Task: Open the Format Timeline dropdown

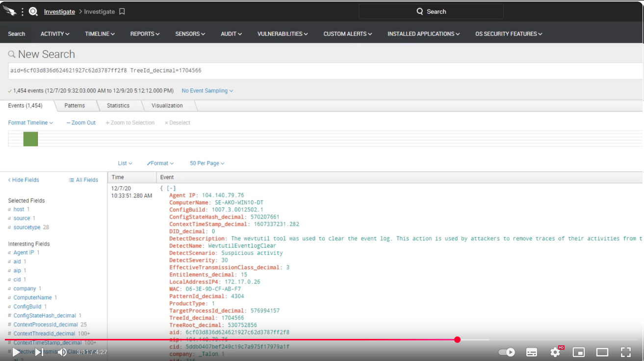Action: [x=30, y=123]
